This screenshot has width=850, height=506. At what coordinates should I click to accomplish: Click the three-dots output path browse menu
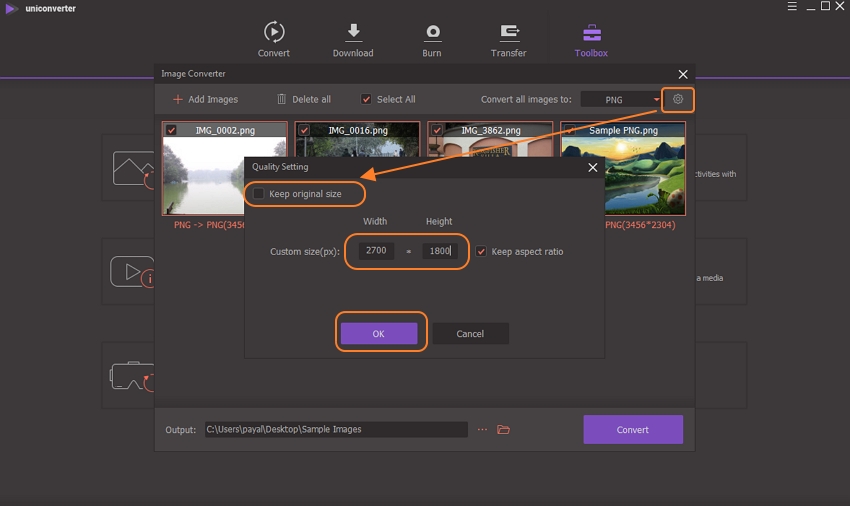tap(482, 429)
